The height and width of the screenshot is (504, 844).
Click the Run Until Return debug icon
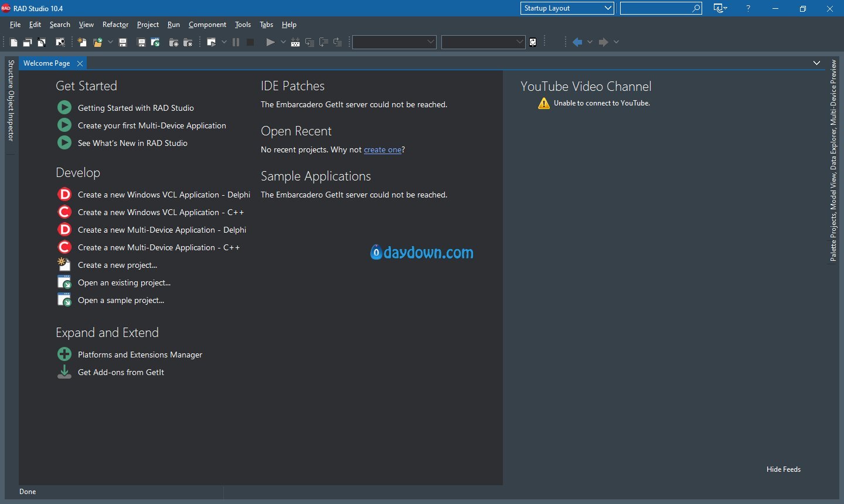click(x=338, y=42)
